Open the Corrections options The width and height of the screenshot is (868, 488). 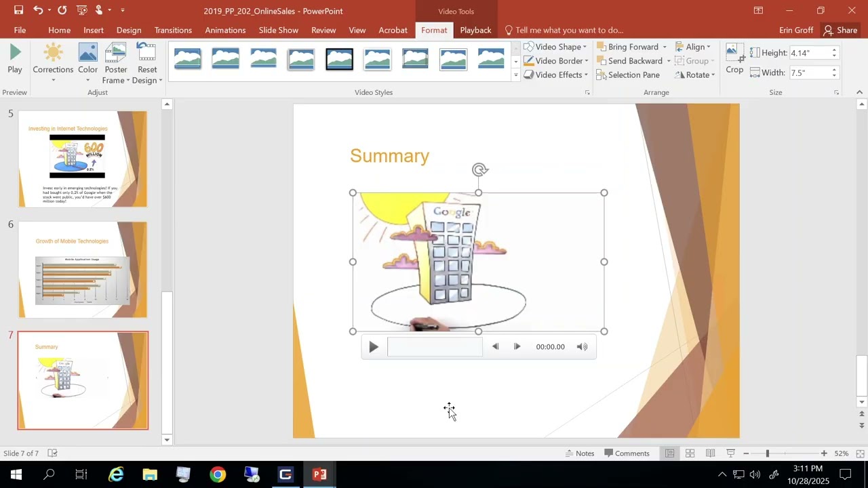53,62
